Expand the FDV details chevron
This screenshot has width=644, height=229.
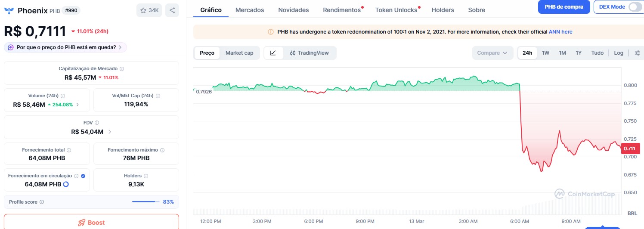[x=110, y=132]
